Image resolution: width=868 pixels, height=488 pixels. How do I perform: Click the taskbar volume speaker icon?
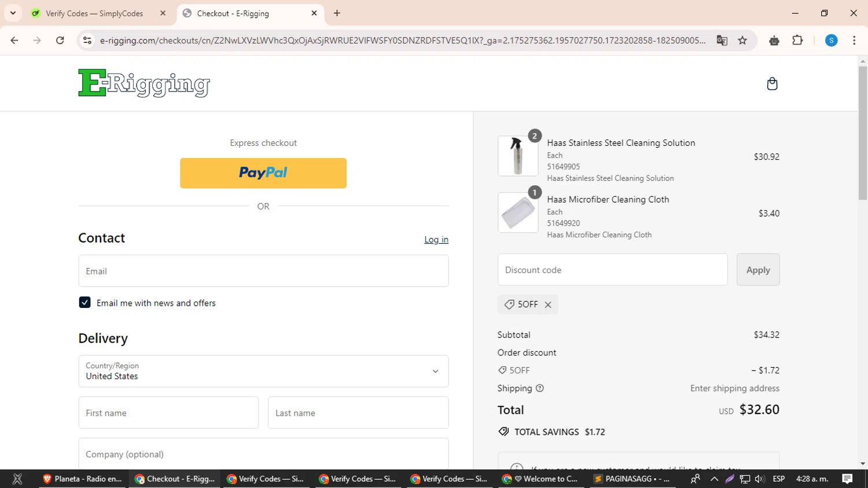click(x=760, y=479)
